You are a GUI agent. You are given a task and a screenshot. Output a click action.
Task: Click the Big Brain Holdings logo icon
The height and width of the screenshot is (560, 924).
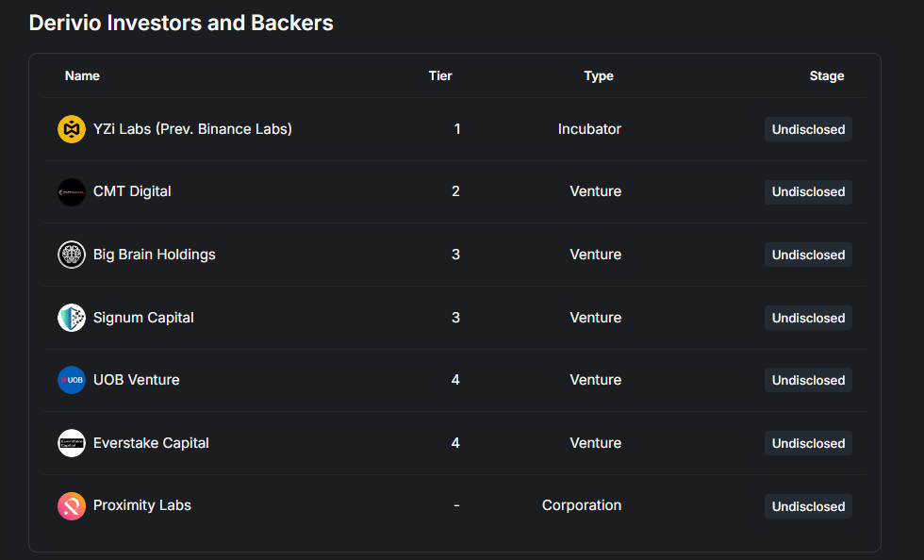coord(72,255)
